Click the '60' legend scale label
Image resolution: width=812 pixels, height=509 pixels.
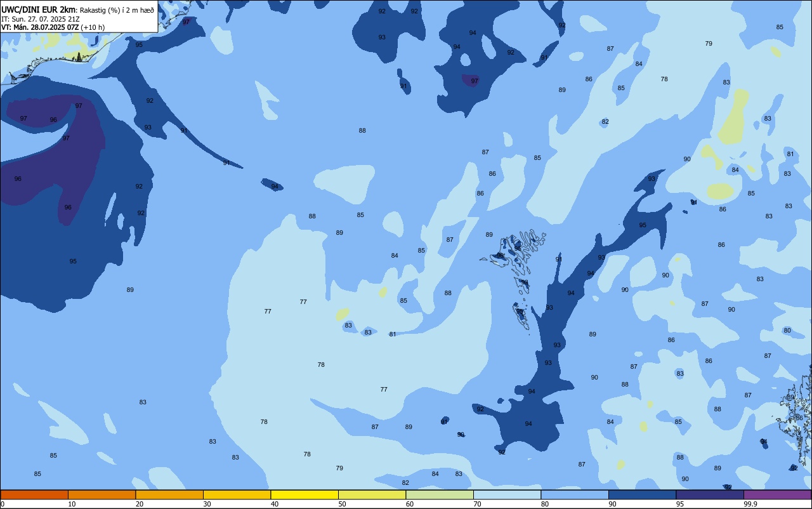(x=410, y=504)
